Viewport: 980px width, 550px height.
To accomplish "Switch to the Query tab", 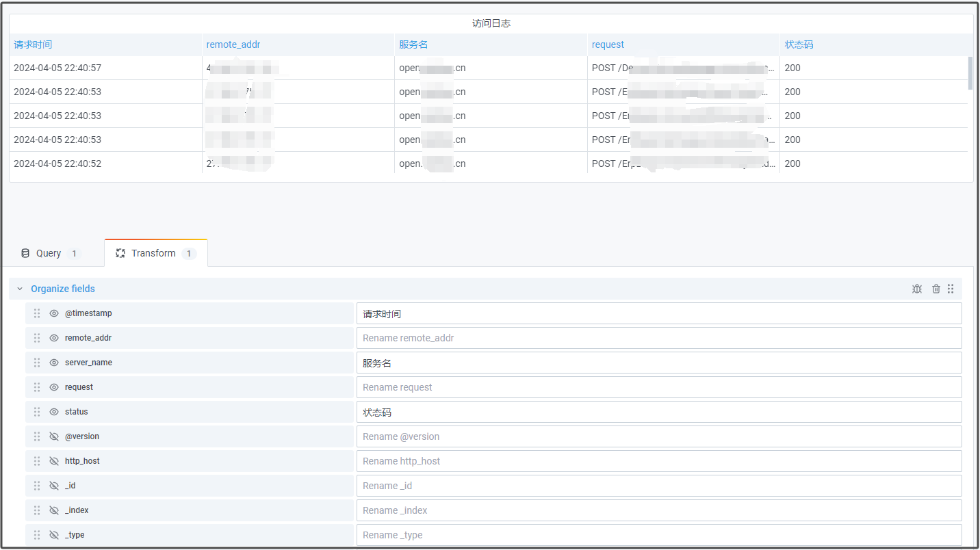I will click(49, 253).
